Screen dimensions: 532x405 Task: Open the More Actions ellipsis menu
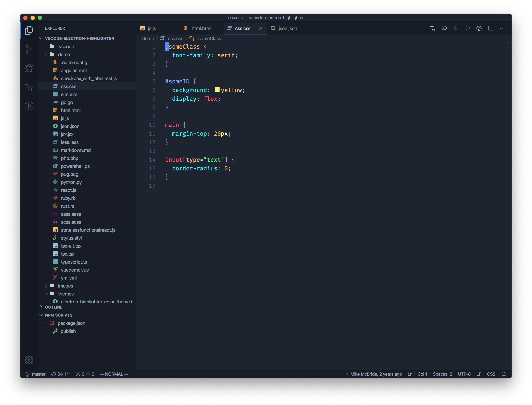point(502,28)
